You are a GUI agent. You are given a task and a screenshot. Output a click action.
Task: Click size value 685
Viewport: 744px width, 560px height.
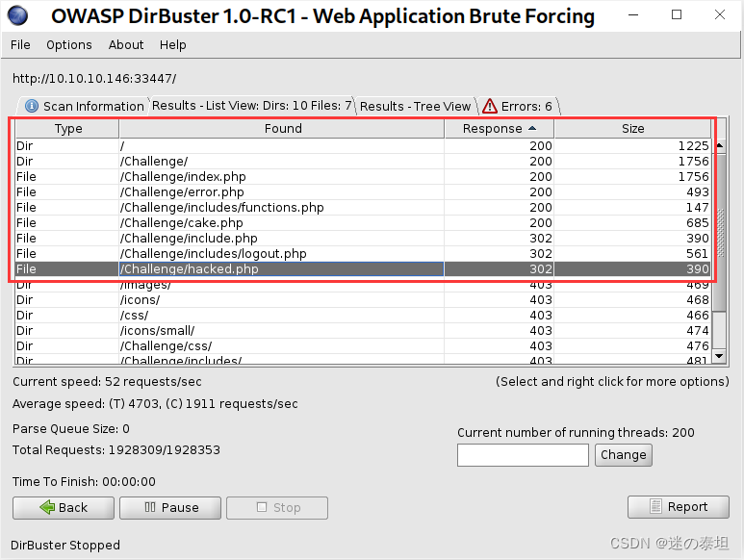click(698, 223)
